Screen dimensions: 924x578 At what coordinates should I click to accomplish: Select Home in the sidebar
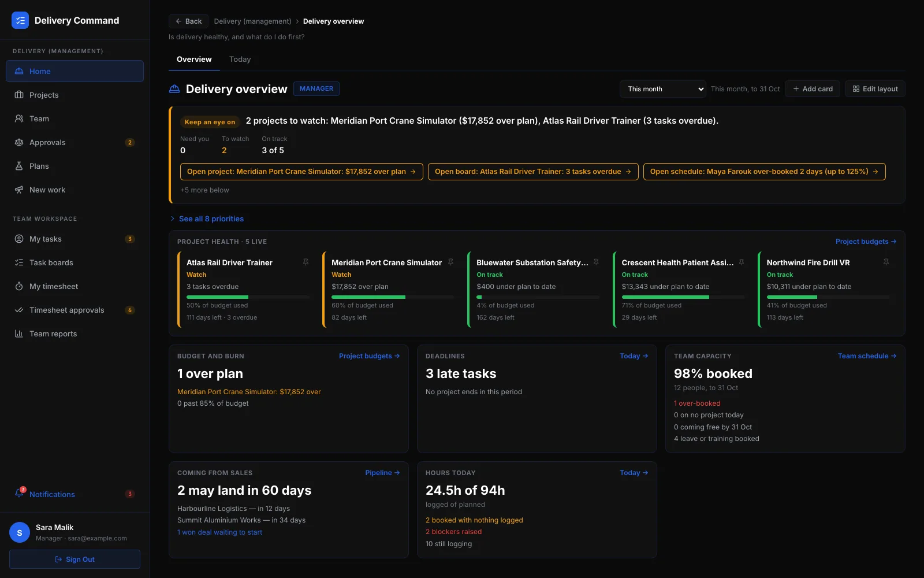[74, 71]
